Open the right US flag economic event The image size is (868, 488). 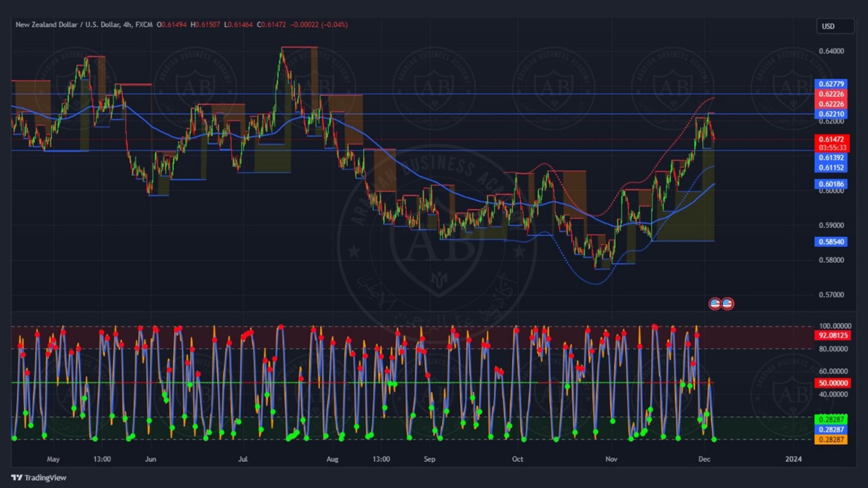click(727, 304)
